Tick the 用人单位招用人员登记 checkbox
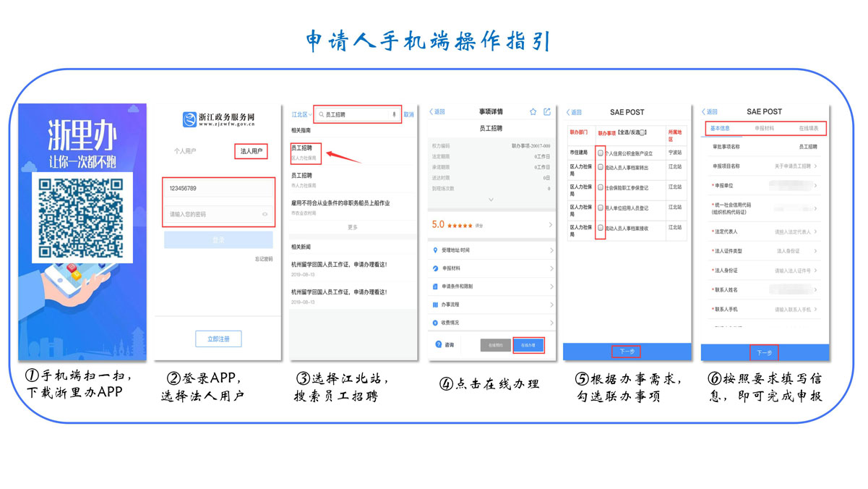 coord(601,208)
